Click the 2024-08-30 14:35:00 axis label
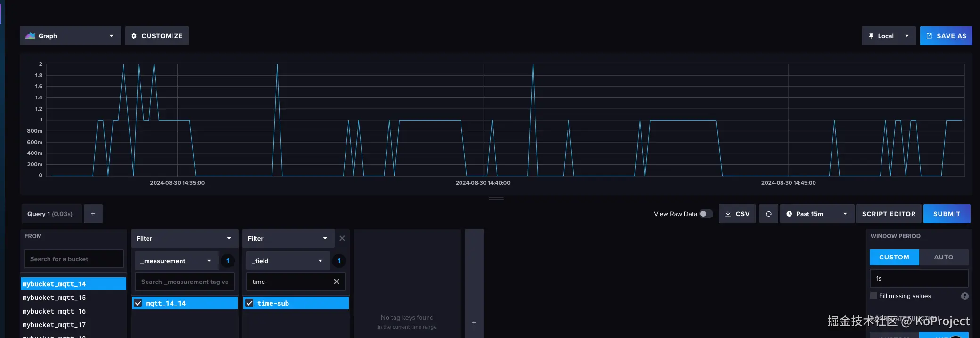This screenshot has width=980, height=338. point(177,183)
